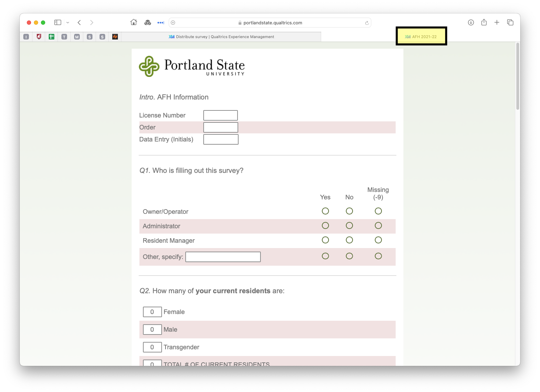540x392 pixels.
Task: Select Yes for Other, specify
Action: (x=325, y=256)
